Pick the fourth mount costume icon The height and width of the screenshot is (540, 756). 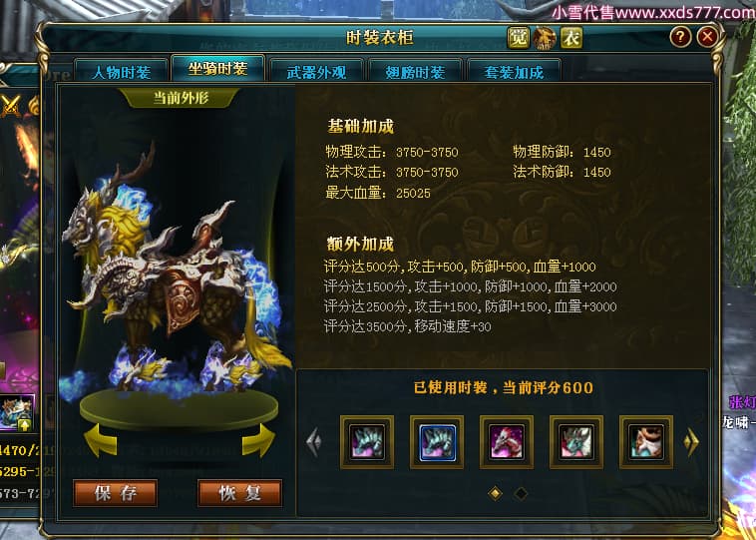click(576, 442)
